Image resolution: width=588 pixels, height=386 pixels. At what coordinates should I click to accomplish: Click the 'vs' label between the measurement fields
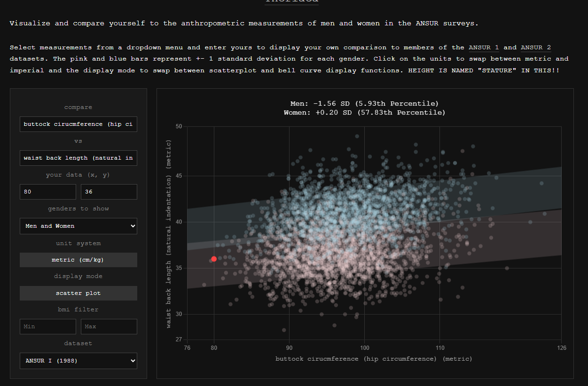78,141
